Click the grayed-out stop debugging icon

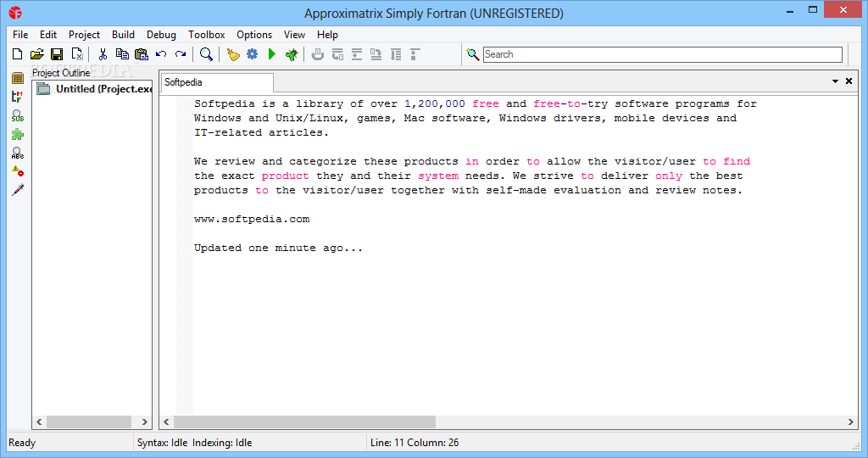[318, 54]
